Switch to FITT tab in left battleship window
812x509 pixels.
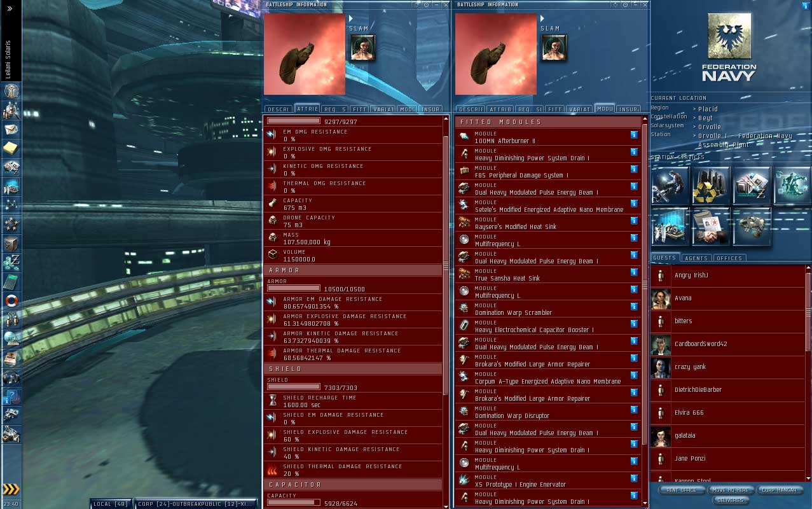(x=360, y=109)
